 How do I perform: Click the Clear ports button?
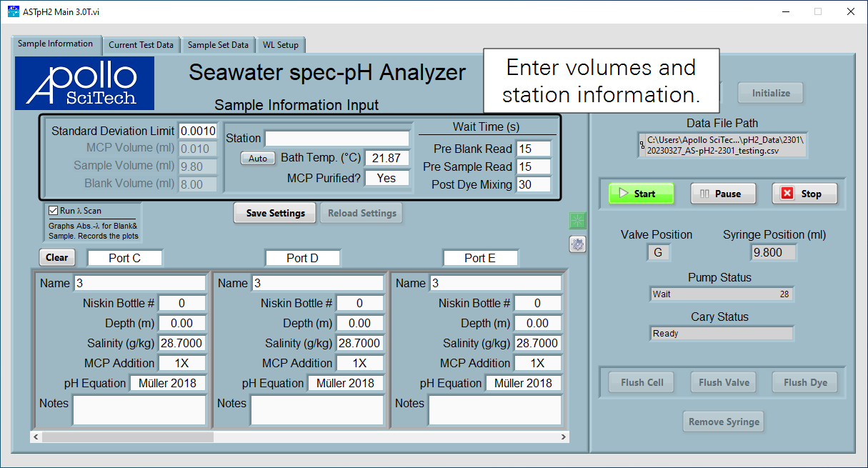click(57, 258)
